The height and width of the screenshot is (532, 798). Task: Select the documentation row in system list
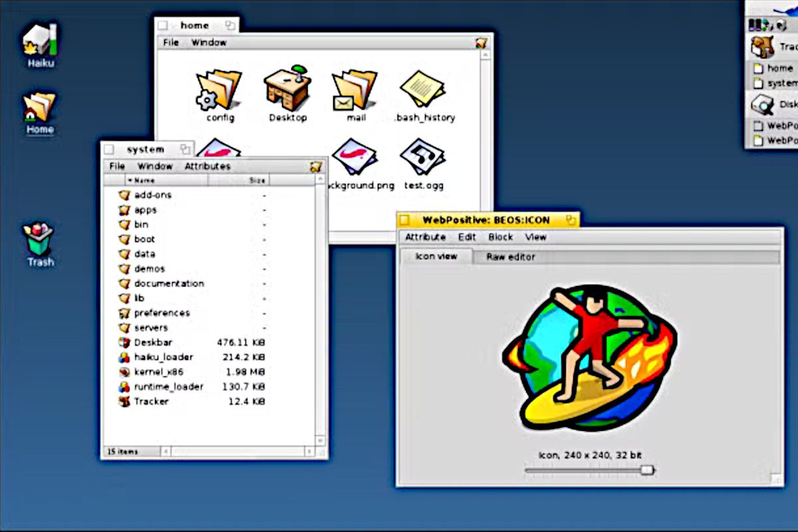(x=193, y=283)
